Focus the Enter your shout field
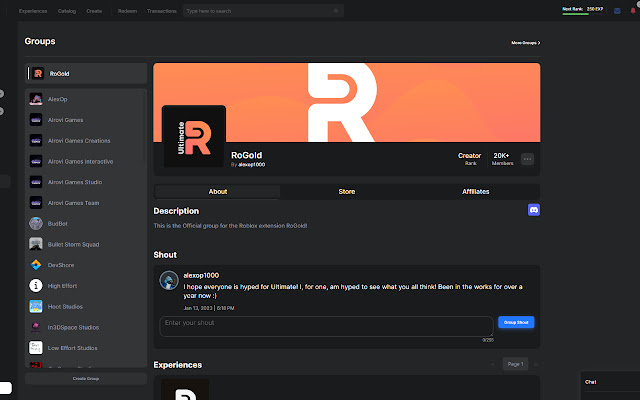This screenshot has height=400, width=640. coord(326,327)
